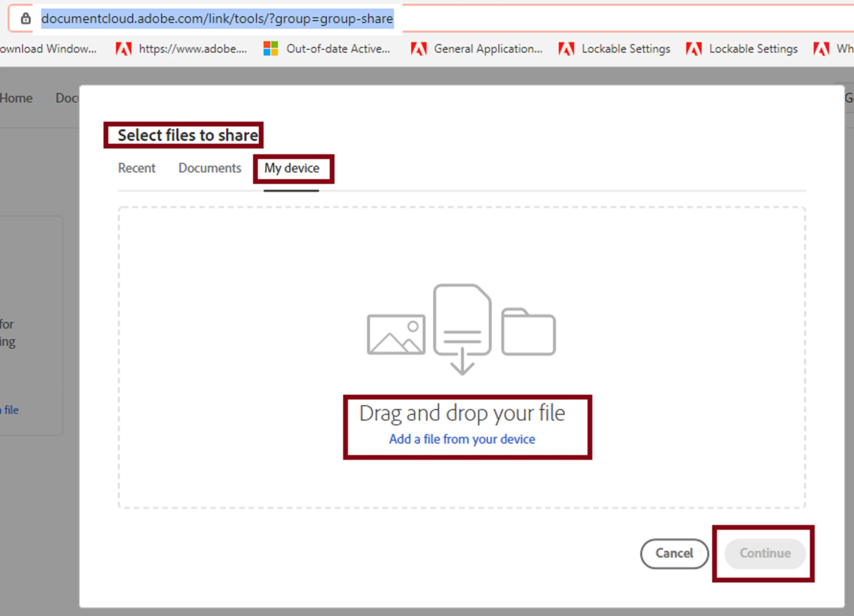
Task: Click the URL in address bar
Action: tap(217, 18)
